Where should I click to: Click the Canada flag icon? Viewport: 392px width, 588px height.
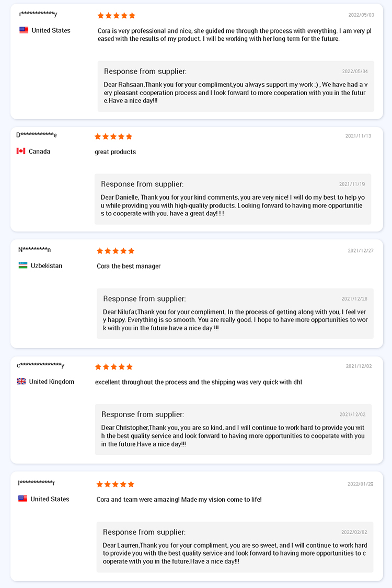[20, 151]
